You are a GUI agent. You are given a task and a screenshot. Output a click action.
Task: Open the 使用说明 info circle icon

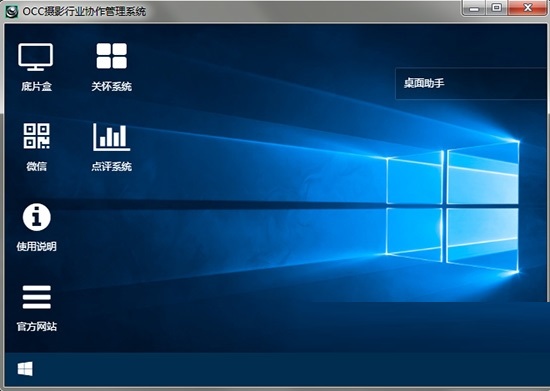36,217
